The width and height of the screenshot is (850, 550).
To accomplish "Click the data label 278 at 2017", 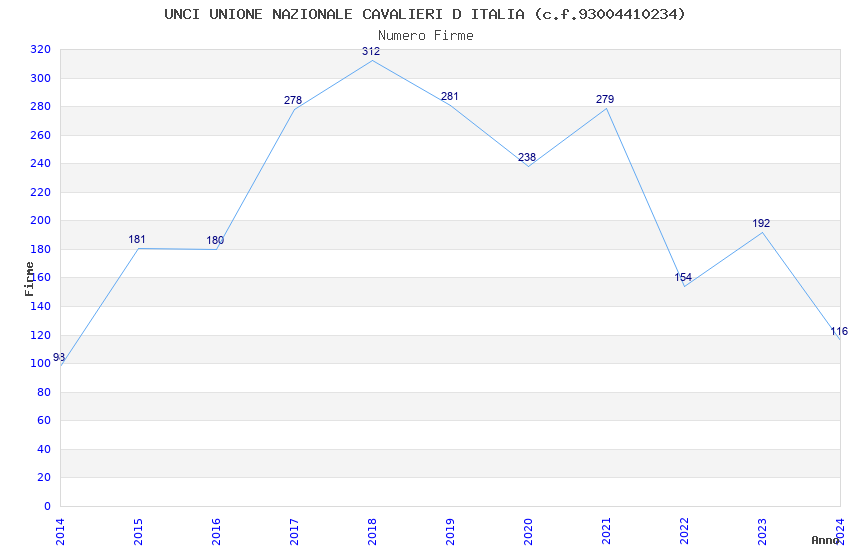I will (x=293, y=100).
